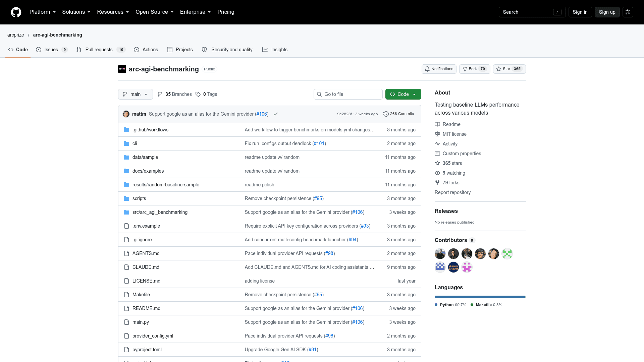Open the Aaron Shaver contributor avatar
The image size is (644, 362).
(x=453, y=267)
